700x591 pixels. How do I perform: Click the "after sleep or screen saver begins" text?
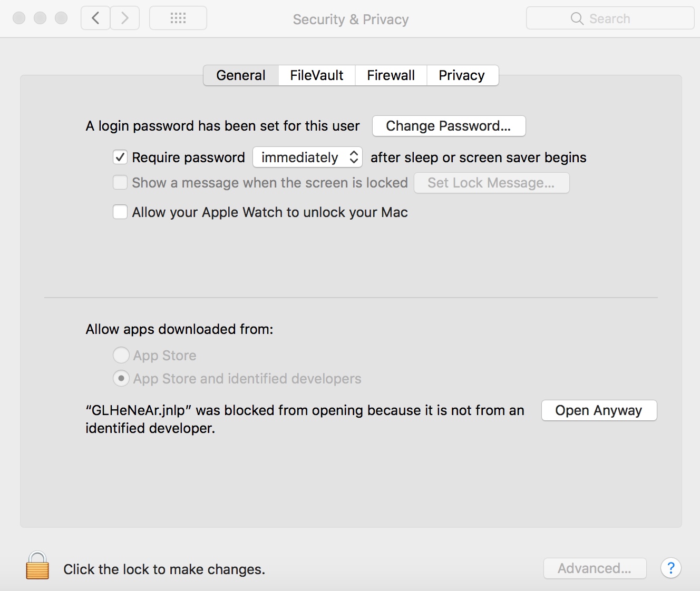(478, 157)
